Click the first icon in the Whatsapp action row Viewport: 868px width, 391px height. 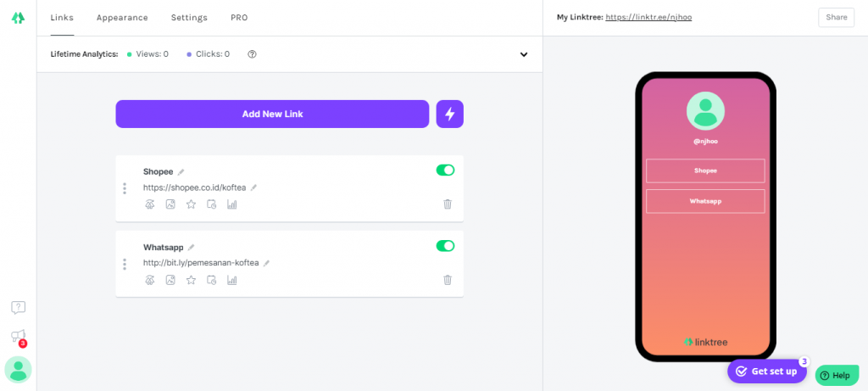[149, 280]
